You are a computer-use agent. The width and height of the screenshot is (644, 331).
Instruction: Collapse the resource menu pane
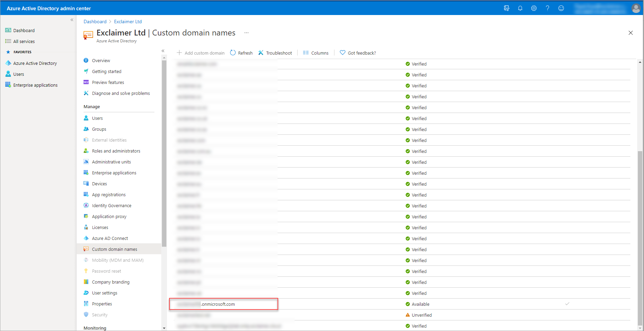pos(163,51)
